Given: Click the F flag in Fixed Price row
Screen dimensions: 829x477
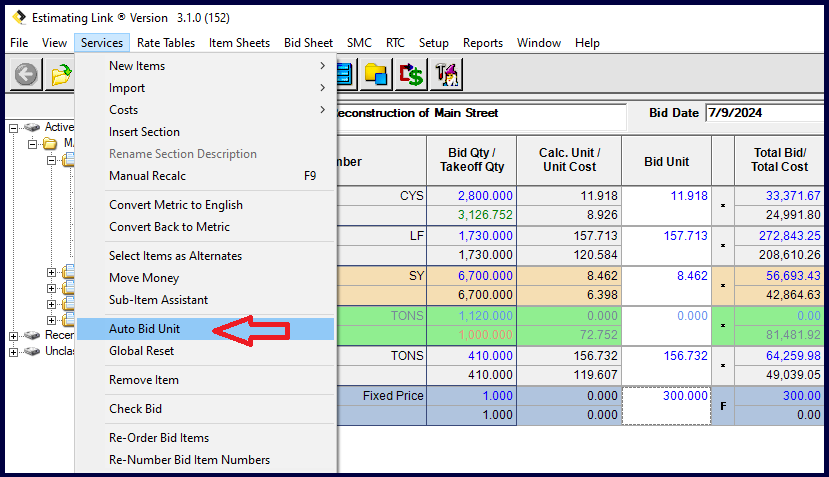Looking at the screenshot, I should [x=723, y=406].
